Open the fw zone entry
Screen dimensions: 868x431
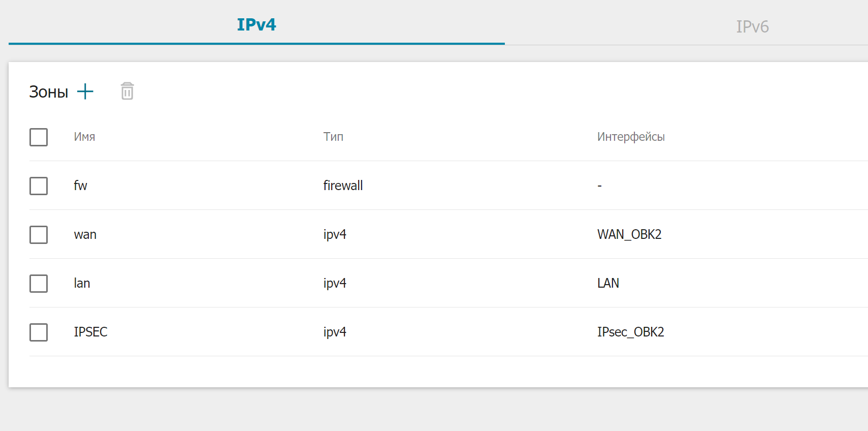click(x=80, y=186)
